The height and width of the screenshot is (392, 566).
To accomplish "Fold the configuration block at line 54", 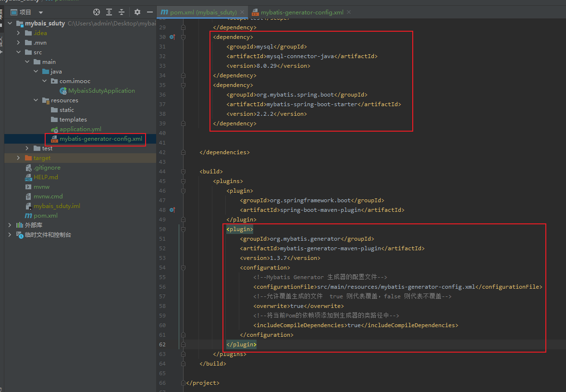I will tap(184, 268).
